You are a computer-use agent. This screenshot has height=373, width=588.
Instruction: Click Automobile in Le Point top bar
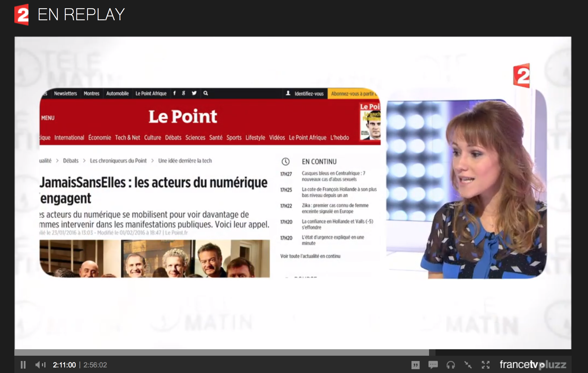[117, 93]
